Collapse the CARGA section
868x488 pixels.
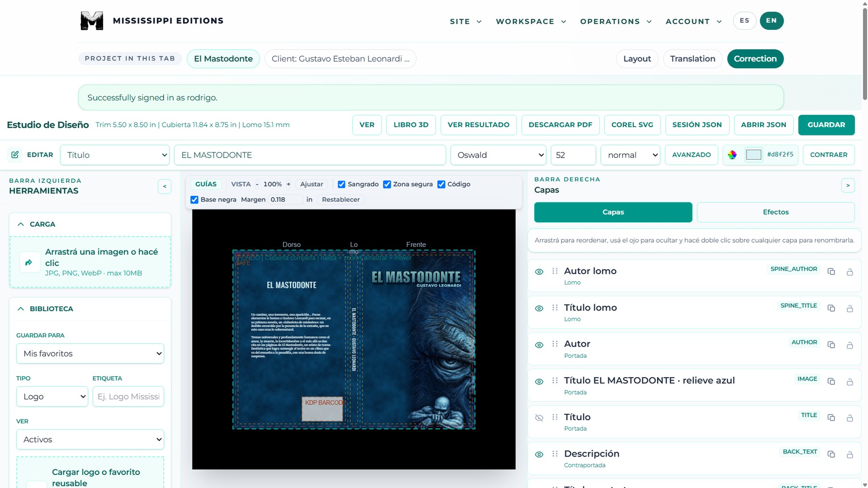pos(21,224)
